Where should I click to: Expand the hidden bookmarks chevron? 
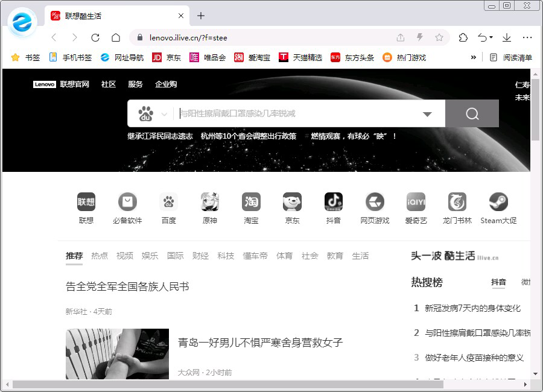474,57
